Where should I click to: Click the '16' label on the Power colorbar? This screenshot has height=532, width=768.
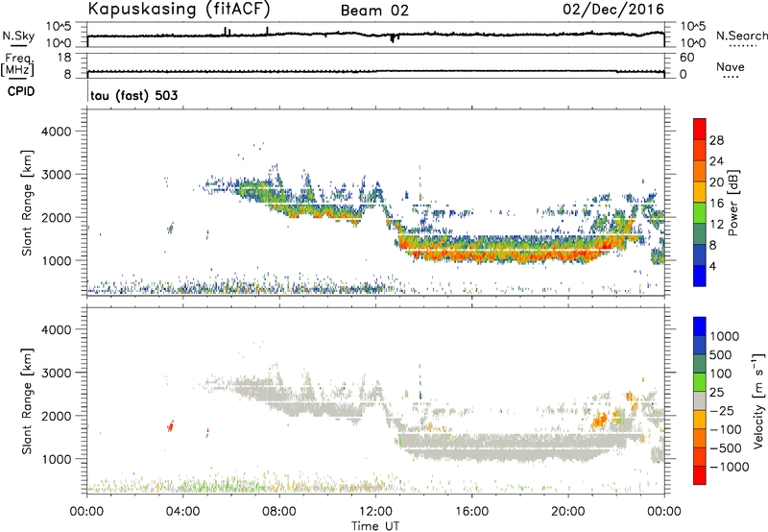coord(716,204)
